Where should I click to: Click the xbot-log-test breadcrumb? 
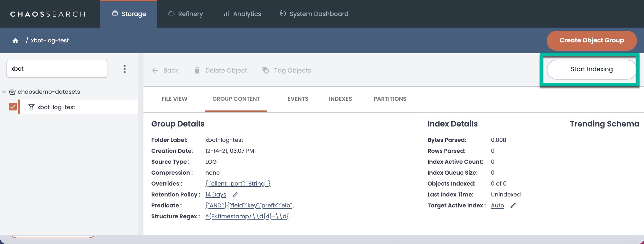50,40
